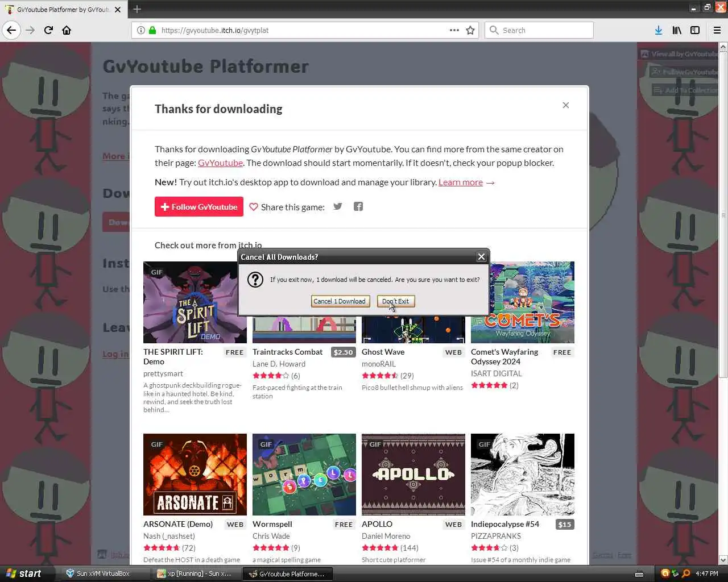Open the Firefox Home page icon
728x582 pixels.
[x=67, y=30]
